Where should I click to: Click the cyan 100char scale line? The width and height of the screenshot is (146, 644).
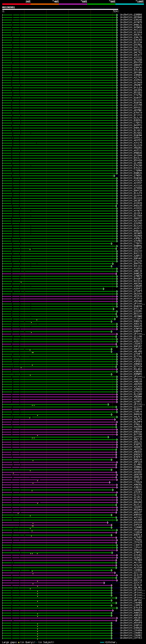coord(102,642)
